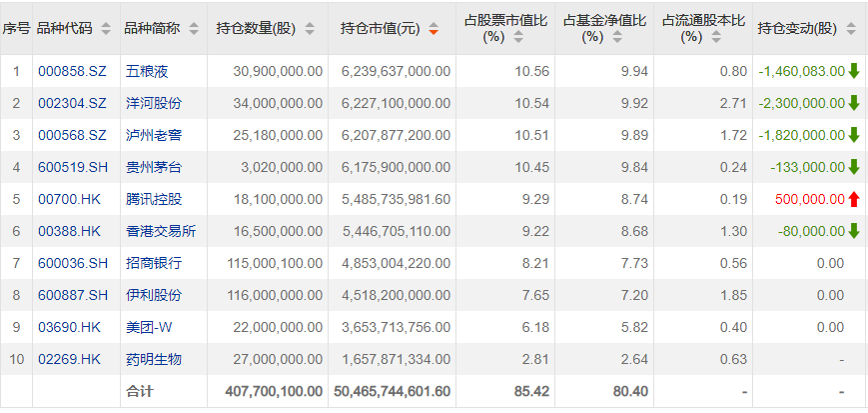868x413 pixels.
Task: Select holding quantity 30,900,000.00
Action: [278, 71]
